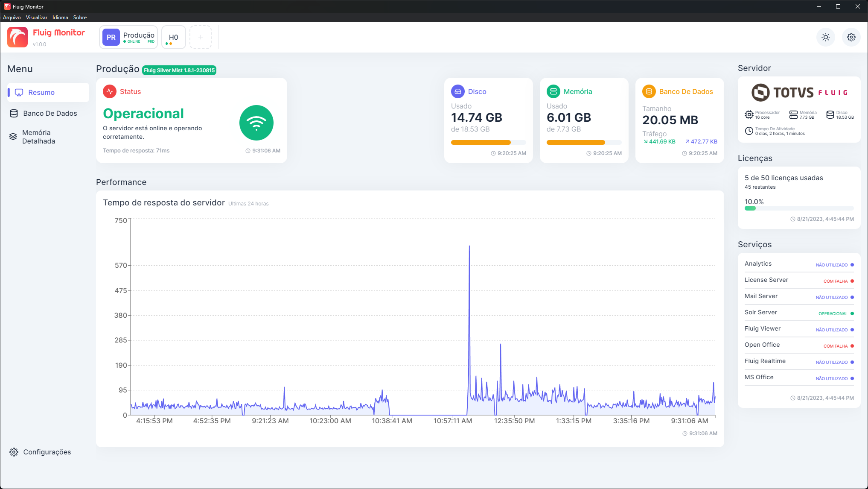868x489 pixels.
Task: Add new environment with plus button
Action: (x=200, y=37)
